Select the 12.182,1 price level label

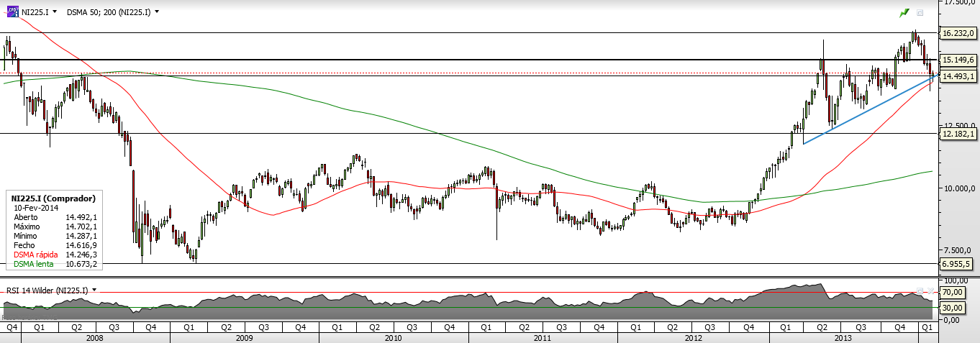tap(958, 133)
